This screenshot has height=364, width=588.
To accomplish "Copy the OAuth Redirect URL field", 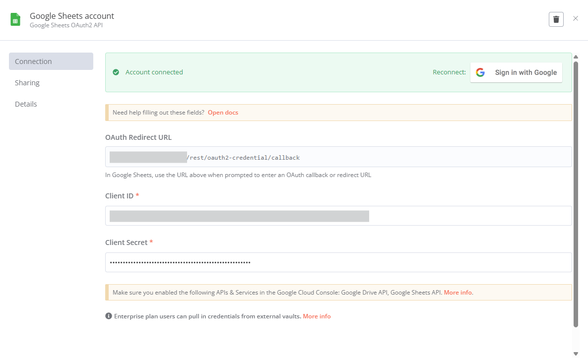I will coord(338,157).
